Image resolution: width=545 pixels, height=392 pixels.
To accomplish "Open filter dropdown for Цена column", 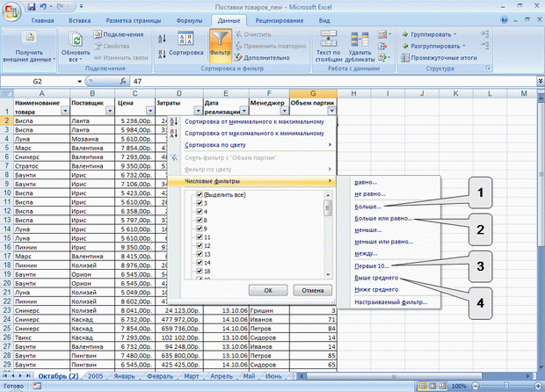I will click(150, 111).
